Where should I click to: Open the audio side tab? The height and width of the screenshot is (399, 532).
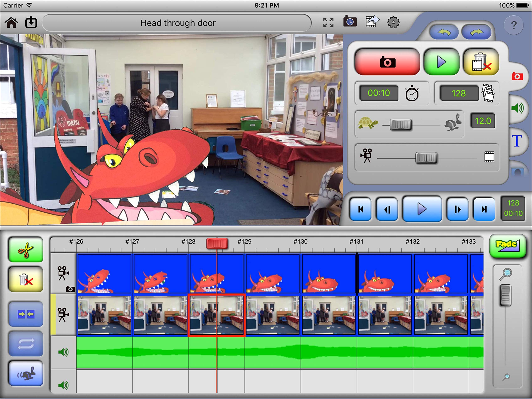click(518, 108)
